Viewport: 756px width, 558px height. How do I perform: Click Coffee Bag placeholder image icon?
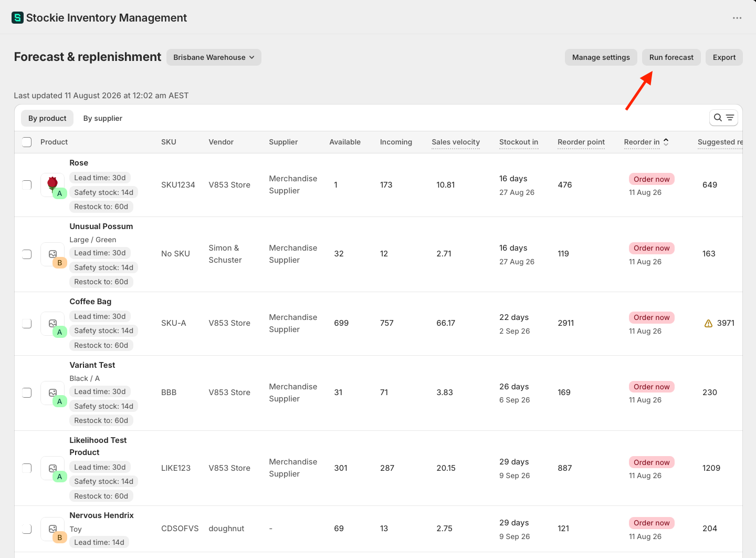(x=52, y=323)
